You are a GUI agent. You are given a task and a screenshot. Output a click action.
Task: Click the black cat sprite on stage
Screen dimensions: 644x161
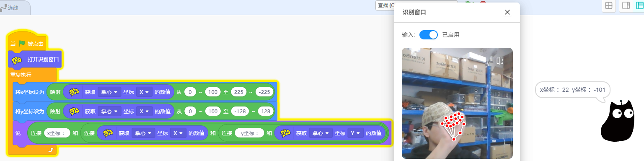tap(618, 121)
